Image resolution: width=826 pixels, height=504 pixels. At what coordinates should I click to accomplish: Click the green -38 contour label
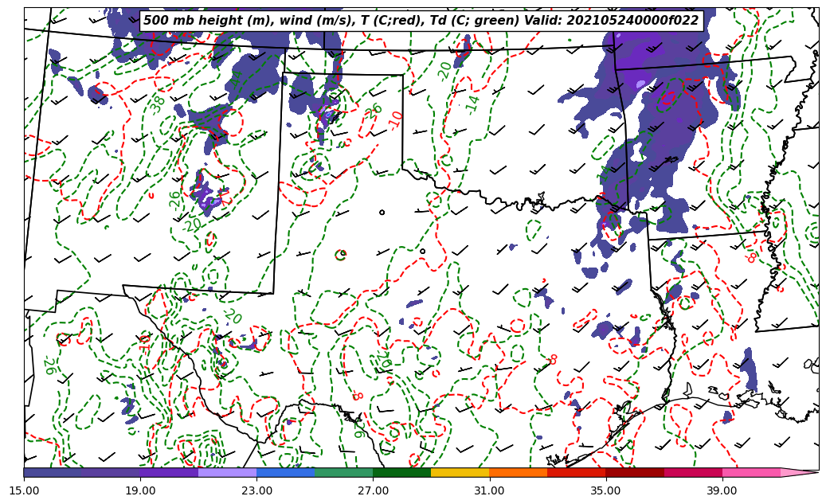coord(159,103)
